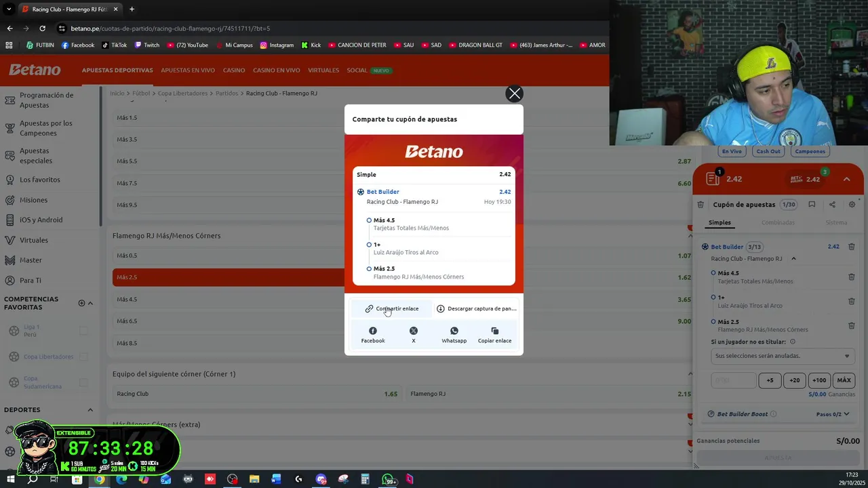Open Los favoritos in sidebar
This screenshot has height=488, width=868.
point(40,180)
